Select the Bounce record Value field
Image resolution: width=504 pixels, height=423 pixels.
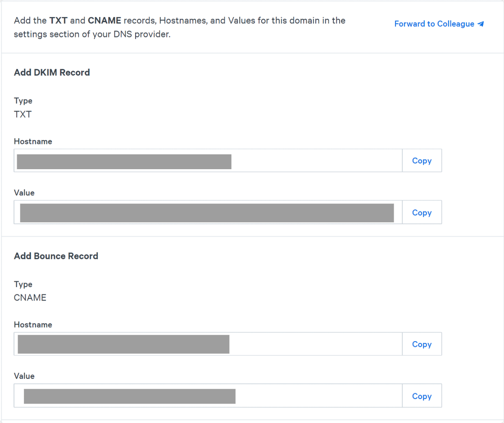click(207, 396)
